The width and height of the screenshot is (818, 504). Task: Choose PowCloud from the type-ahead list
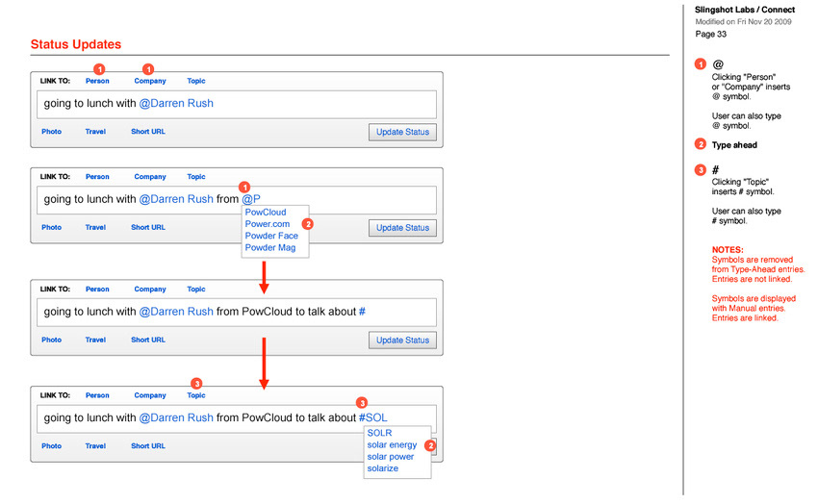(266, 213)
